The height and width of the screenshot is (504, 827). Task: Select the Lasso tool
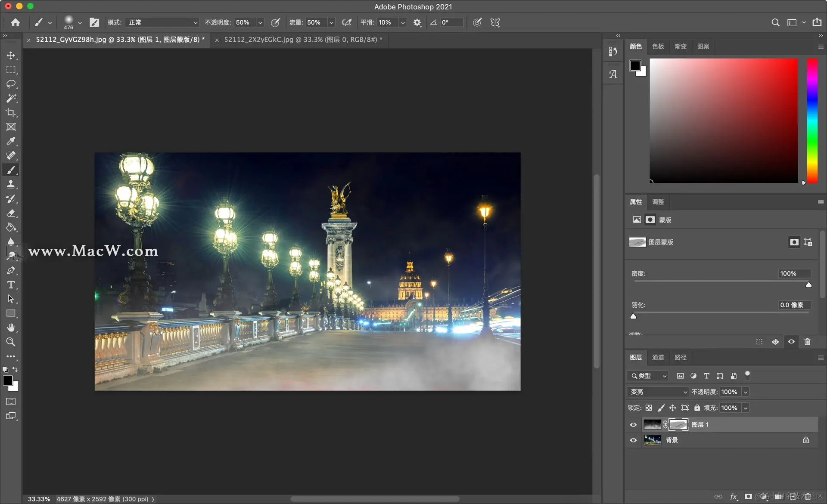click(x=11, y=84)
